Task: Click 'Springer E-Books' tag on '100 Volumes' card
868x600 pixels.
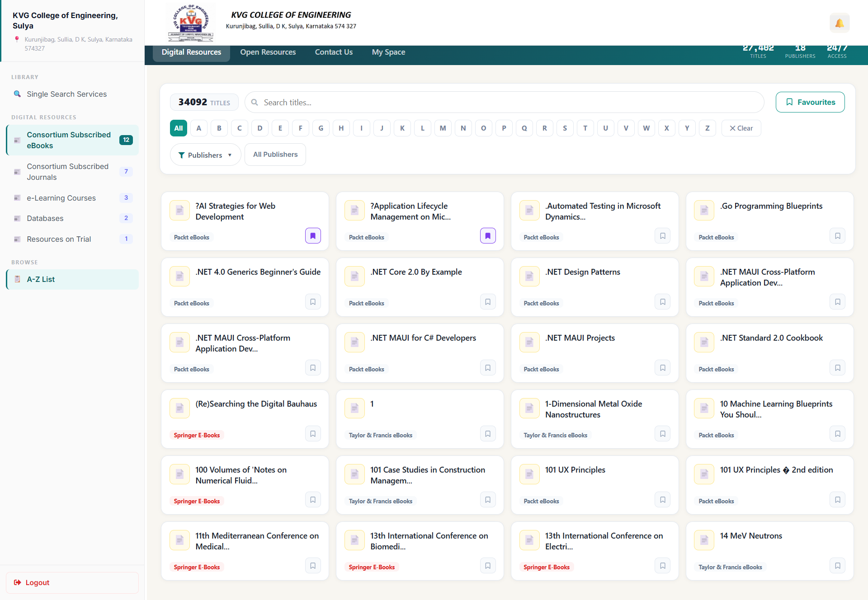Action: (x=197, y=501)
